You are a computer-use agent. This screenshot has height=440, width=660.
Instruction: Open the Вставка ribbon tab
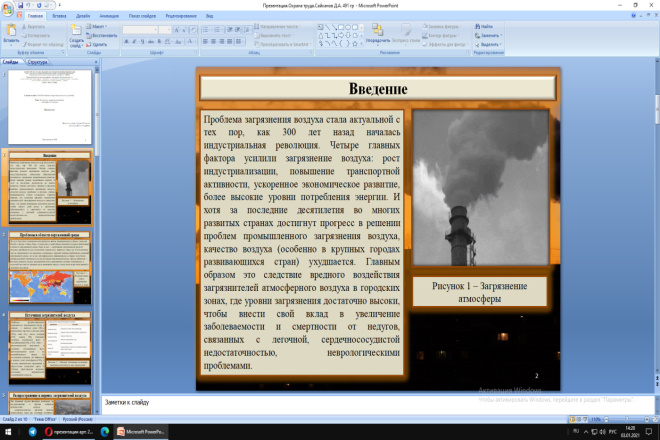59,16
